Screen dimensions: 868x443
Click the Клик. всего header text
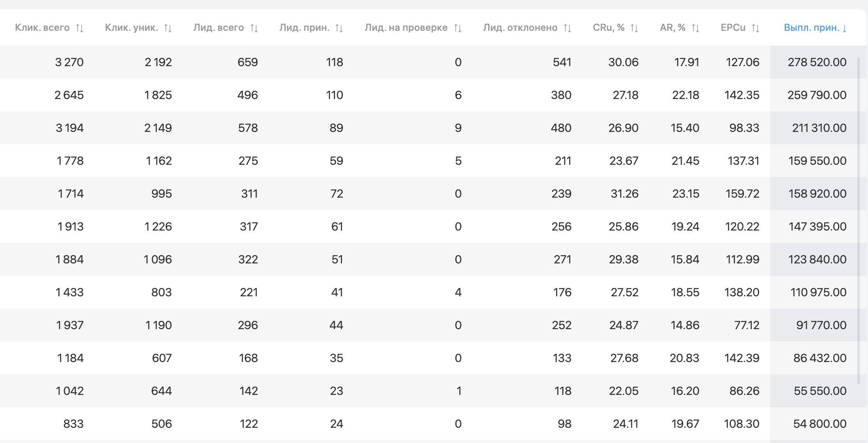pos(42,28)
